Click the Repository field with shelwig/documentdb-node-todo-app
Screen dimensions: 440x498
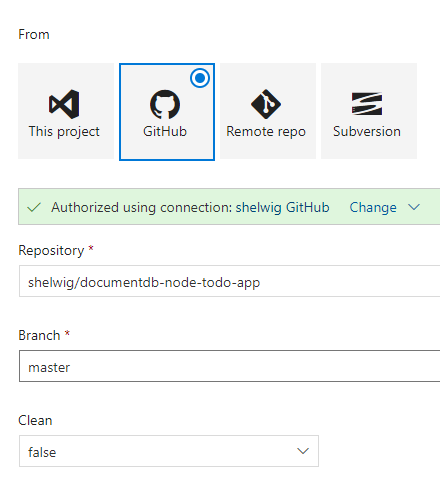tap(229, 281)
